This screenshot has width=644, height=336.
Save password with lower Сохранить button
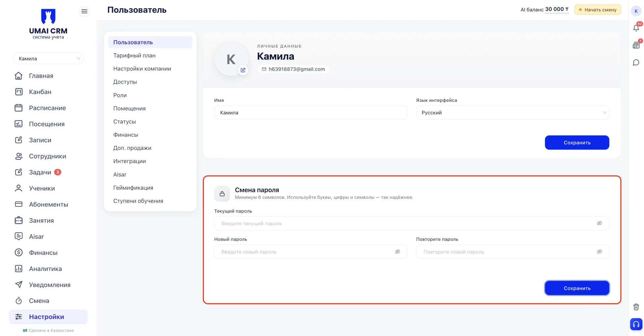[577, 288]
